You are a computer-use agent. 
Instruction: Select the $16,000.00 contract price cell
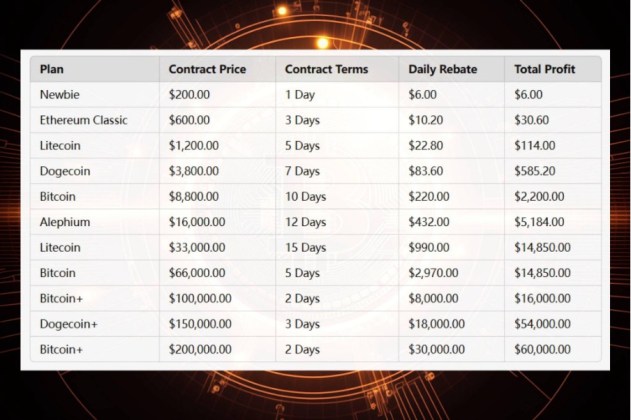pyautogui.click(x=197, y=222)
